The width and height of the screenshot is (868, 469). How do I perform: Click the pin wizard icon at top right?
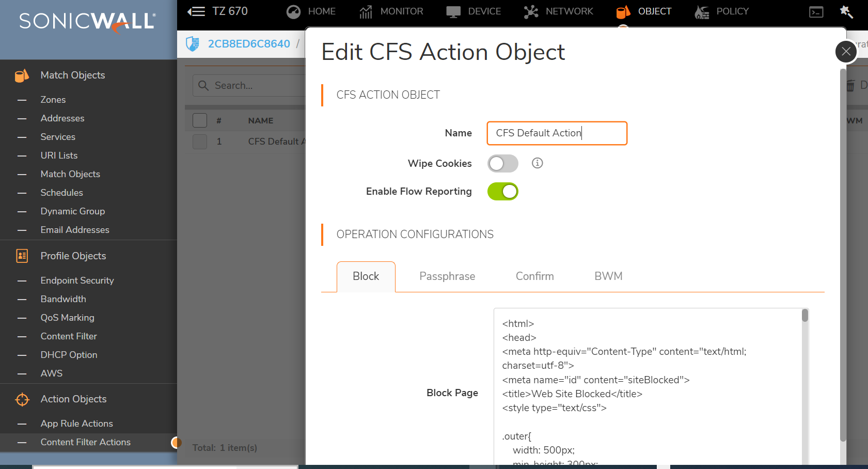pyautogui.click(x=846, y=11)
